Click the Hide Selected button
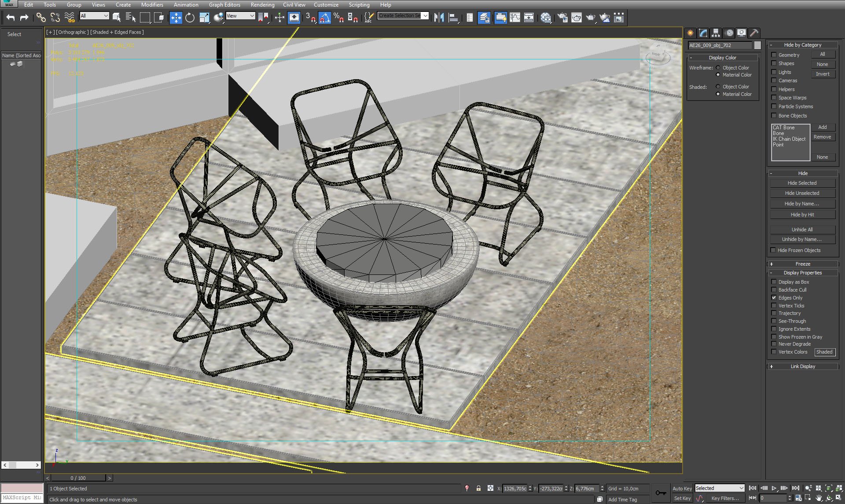Viewport: 845px width, 504px height. [802, 183]
